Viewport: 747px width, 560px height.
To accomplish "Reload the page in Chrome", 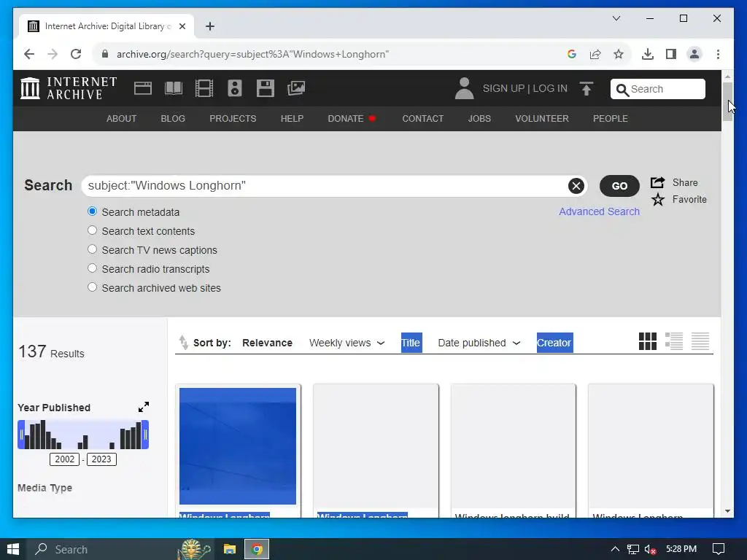I will click(76, 54).
